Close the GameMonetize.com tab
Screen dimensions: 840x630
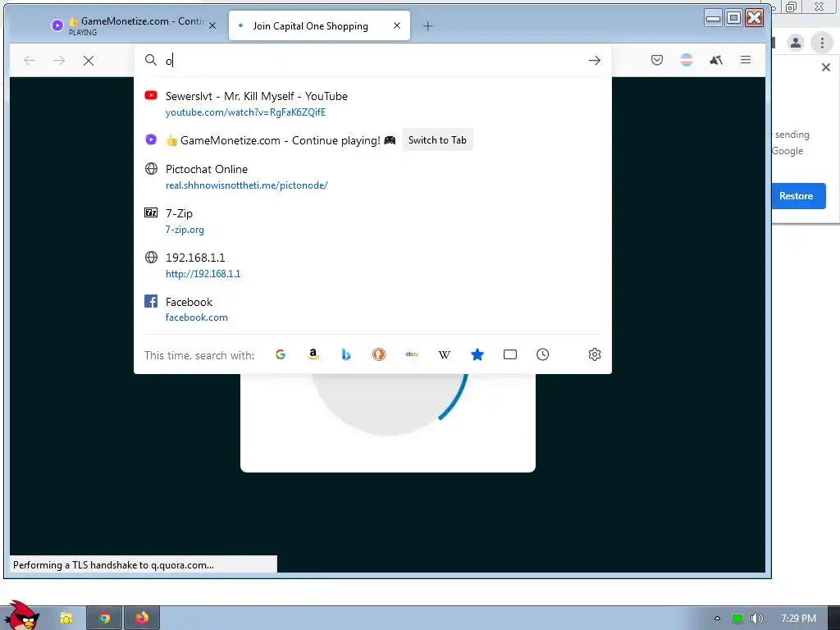(212, 25)
